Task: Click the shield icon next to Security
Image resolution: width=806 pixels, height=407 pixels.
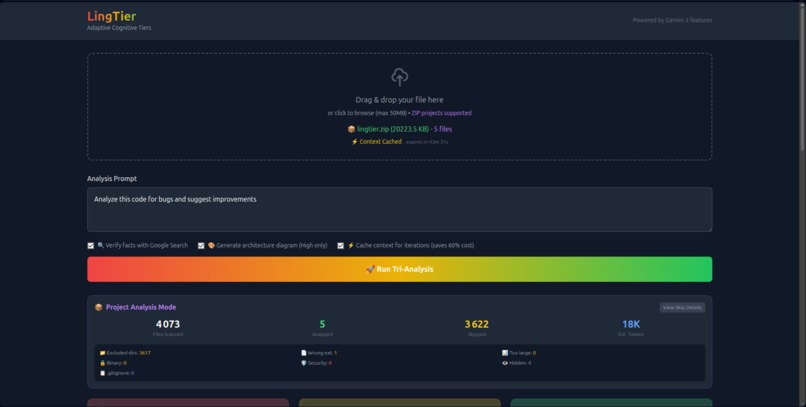Action: click(x=304, y=363)
